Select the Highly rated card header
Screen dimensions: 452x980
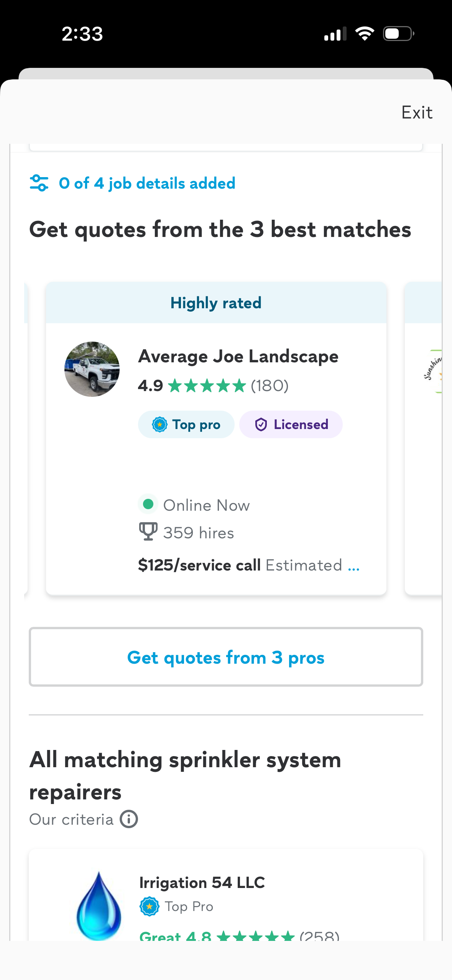pos(216,303)
